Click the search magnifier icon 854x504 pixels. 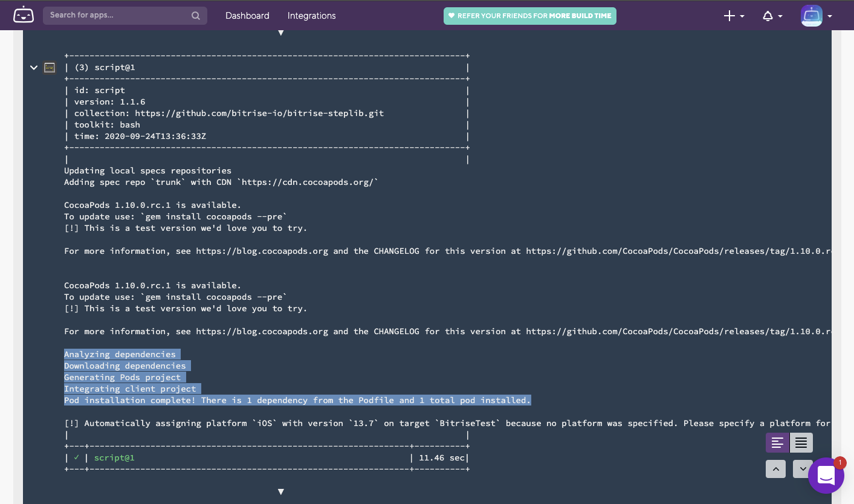tap(196, 16)
